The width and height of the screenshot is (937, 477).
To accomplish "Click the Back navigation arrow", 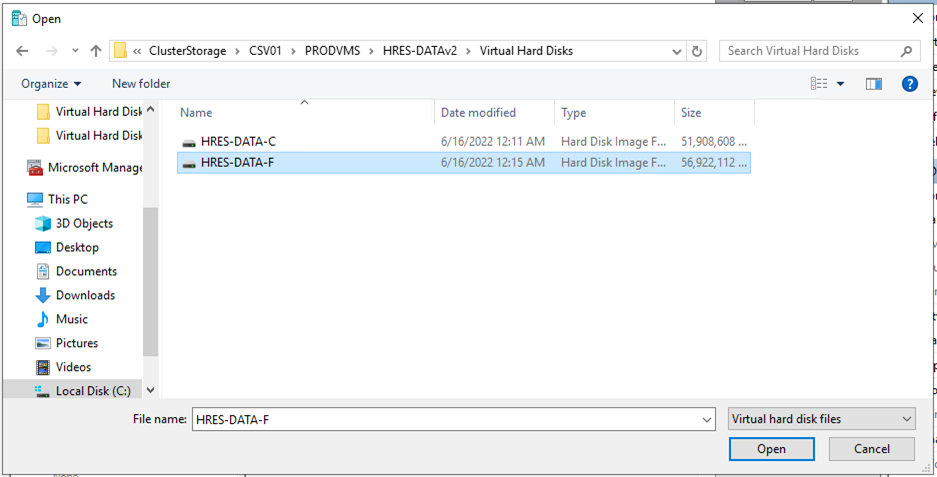I will click(22, 51).
